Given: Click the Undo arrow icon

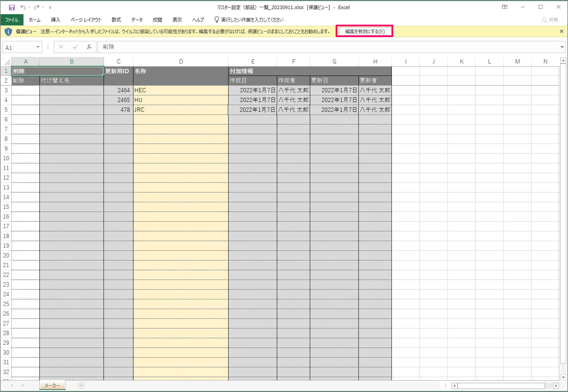Looking at the screenshot, I should tap(23, 7).
